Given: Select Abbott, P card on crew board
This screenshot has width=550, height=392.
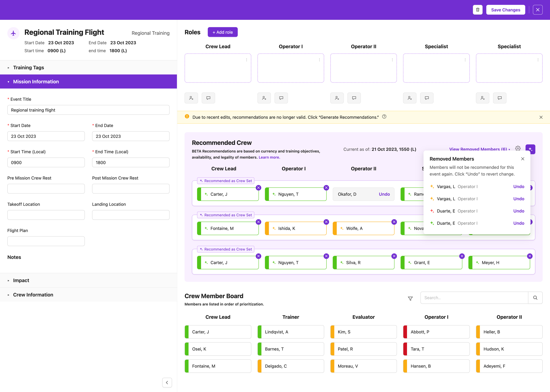Looking at the screenshot, I should pos(436,332).
